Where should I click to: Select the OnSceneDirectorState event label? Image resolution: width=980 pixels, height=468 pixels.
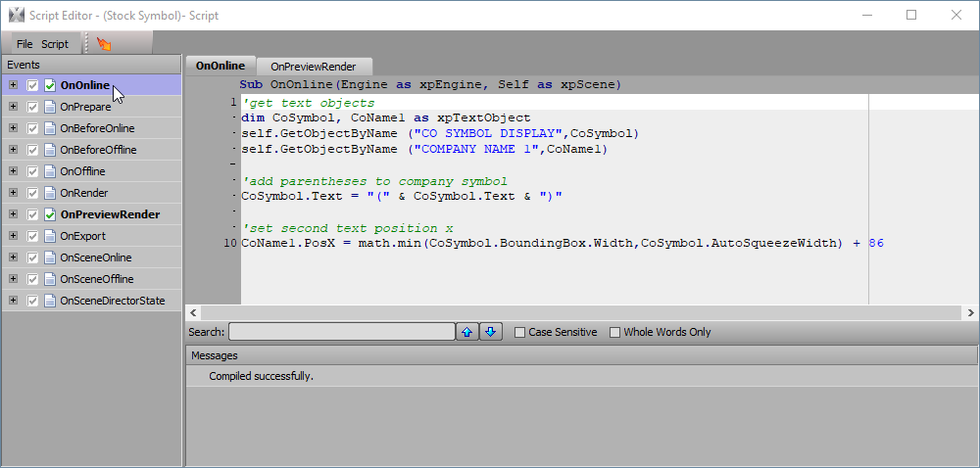click(113, 301)
